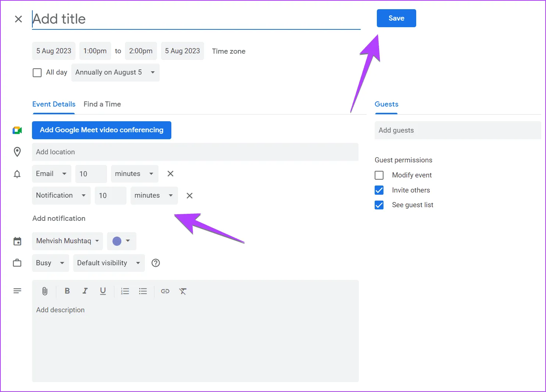Click the attachment paperclip icon
This screenshot has width=546, height=392.
point(45,291)
